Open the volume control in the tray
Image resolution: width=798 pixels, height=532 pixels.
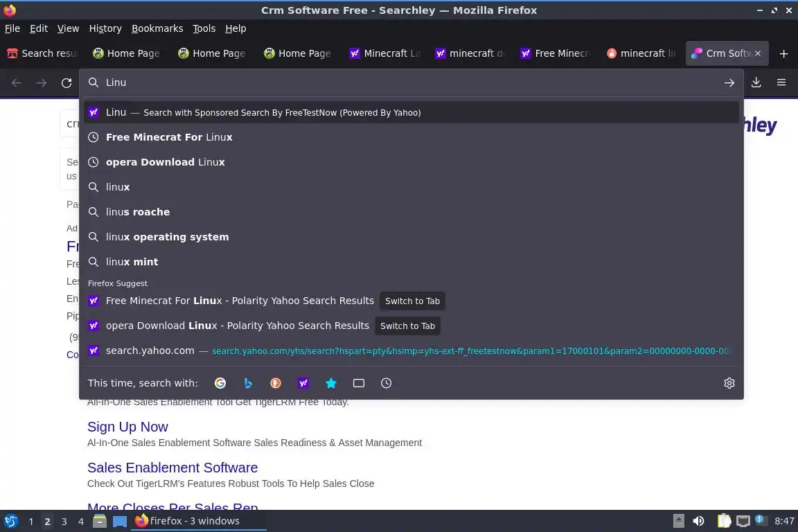coord(698,521)
